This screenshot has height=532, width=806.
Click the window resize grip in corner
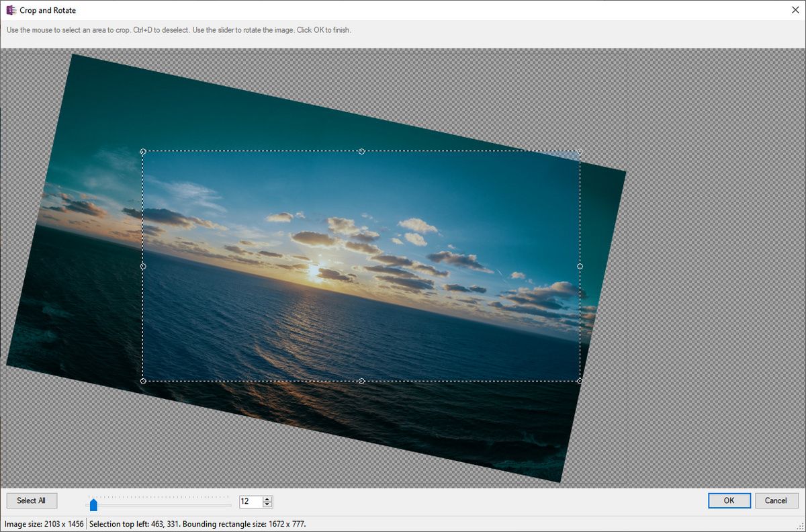tap(801, 527)
